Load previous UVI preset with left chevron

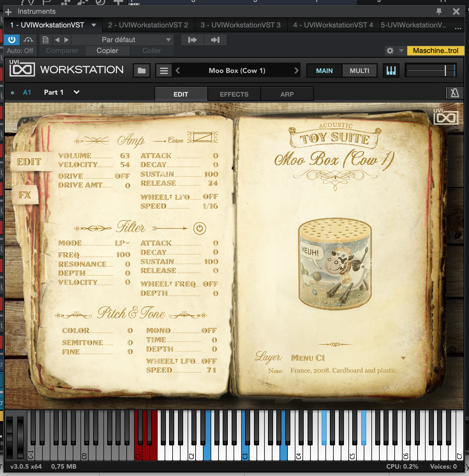coord(178,71)
